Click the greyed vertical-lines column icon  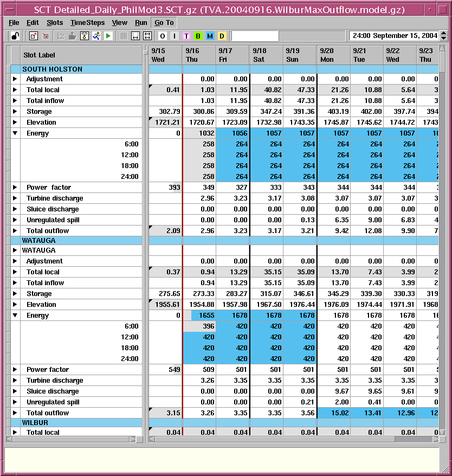click(x=123, y=36)
